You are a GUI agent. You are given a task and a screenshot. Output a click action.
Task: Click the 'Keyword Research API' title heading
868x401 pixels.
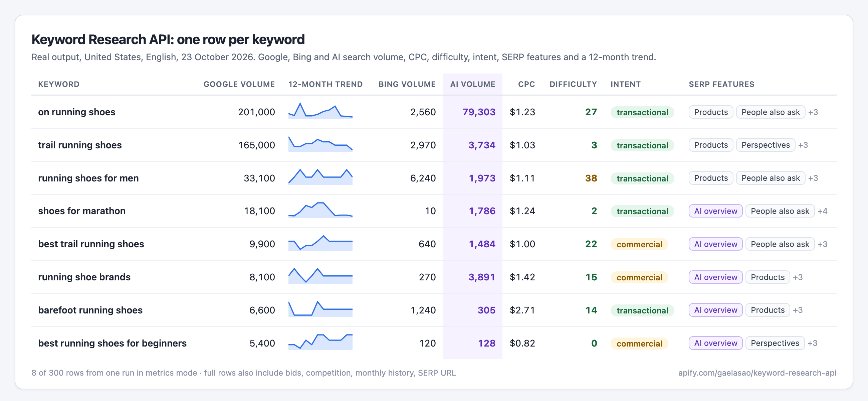coord(168,39)
